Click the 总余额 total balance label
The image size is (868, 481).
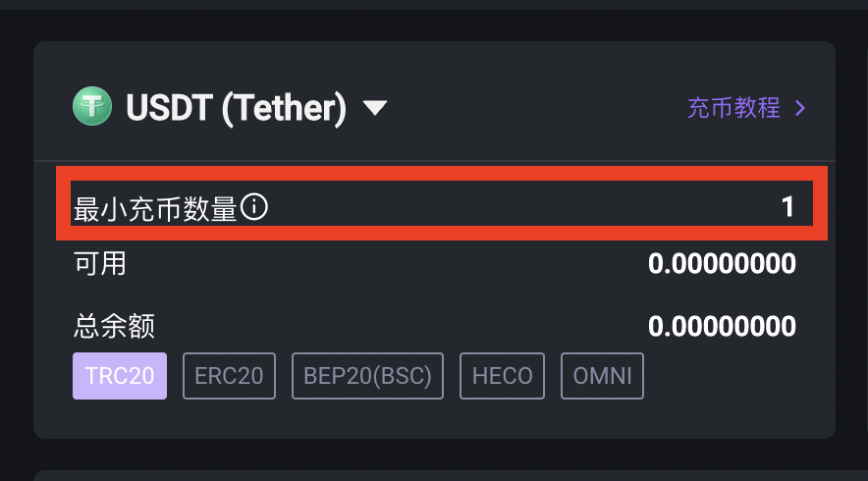(114, 326)
